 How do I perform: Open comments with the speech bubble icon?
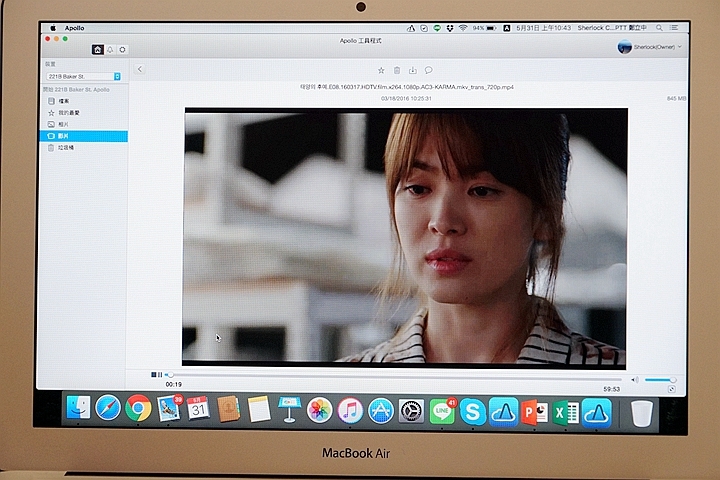click(x=428, y=70)
